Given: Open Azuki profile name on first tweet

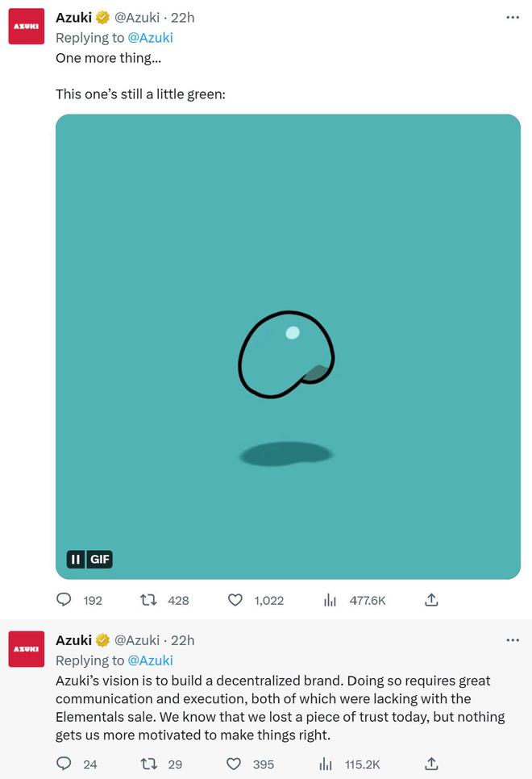Looking at the screenshot, I should [x=73, y=18].
